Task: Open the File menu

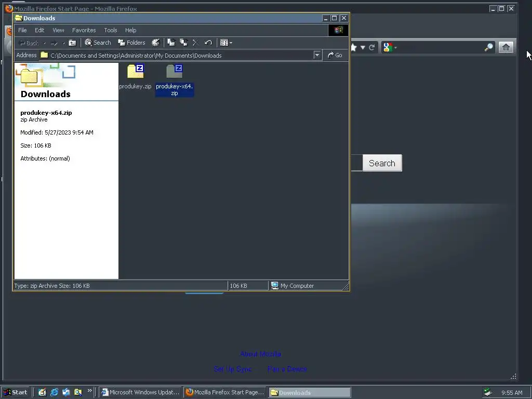Action: click(22, 30)
